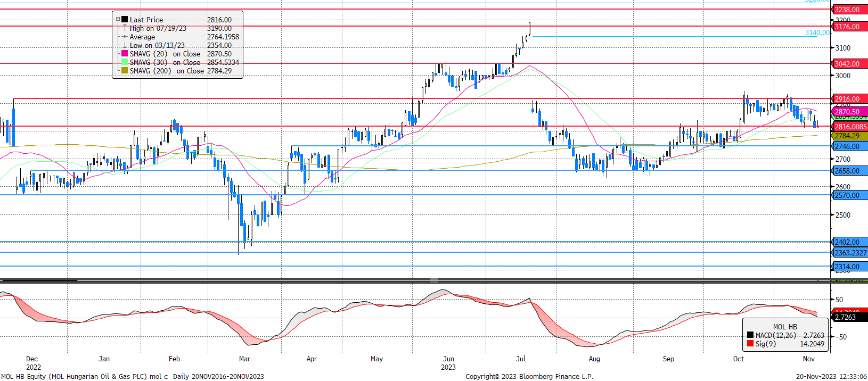Select the 'Average' legend label

click(142, 37)
